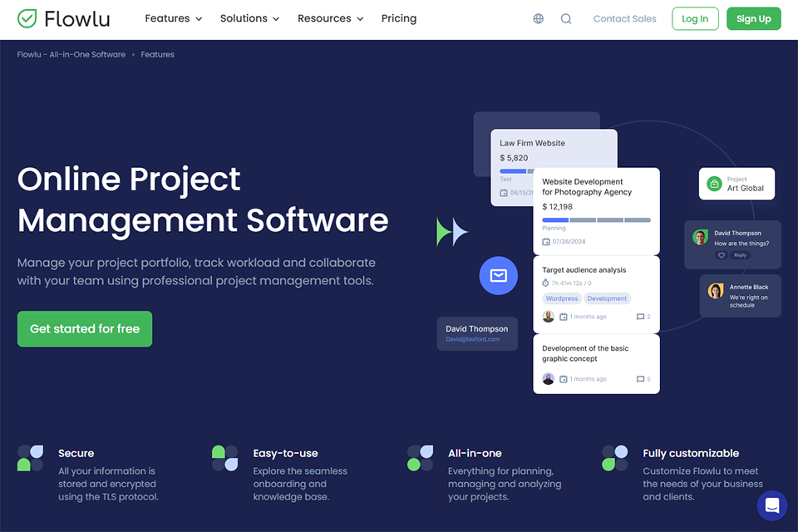Click Annette Black's avatar

[x=716, y=291]
